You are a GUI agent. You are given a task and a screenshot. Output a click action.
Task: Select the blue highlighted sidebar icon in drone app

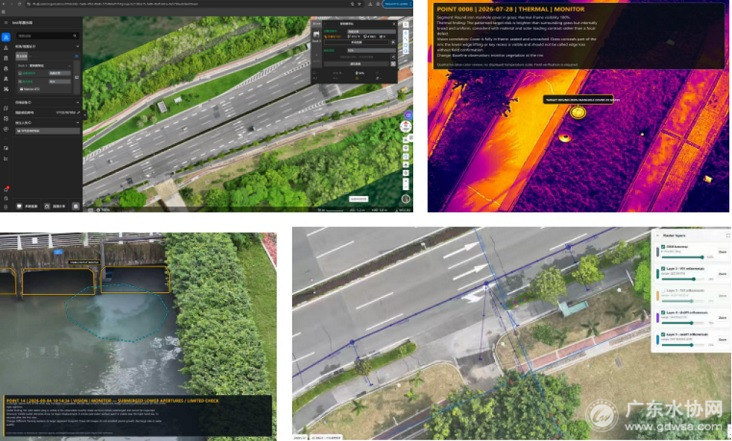click(x=6, y=37)
